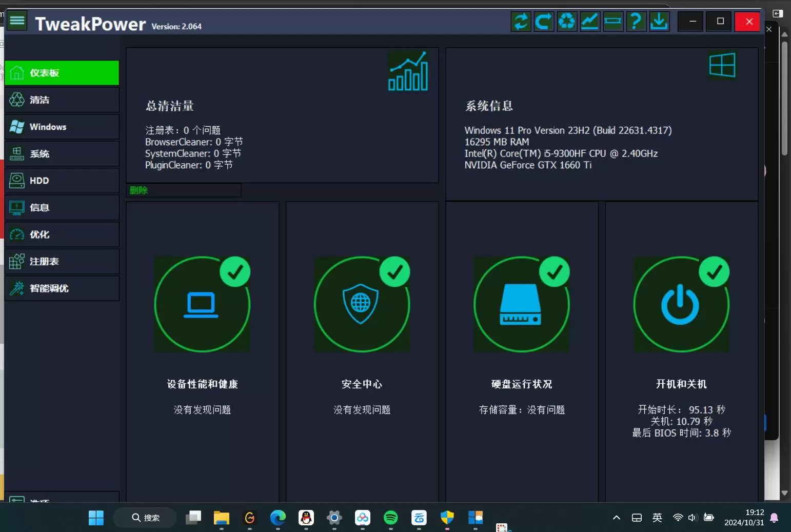Image resolution: width=791 pixels, height=532 pixels.
Task: Click the background window's vertical scrollbar thumb
Action: 784,98
